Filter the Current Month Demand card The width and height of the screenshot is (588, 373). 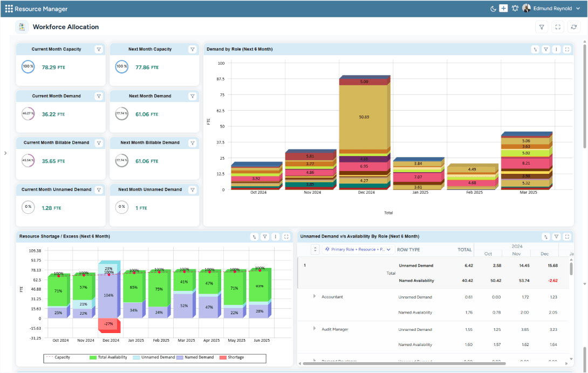click(x=99, y=96)
